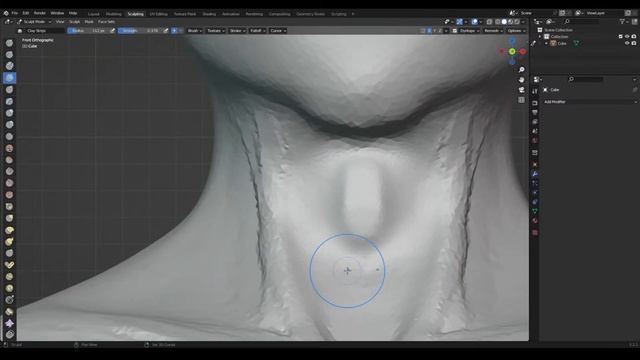The width and height of the screenshot is (640, 360).
Task: Select the Pinch brush tool
Action: click(x=9, y=206)
